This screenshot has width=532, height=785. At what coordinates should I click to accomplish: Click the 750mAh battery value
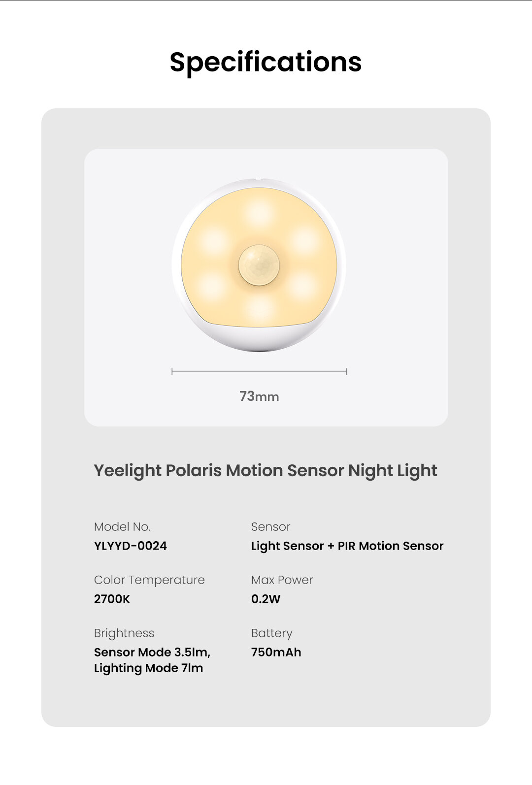pyautogui.click(x=276, y=652)
